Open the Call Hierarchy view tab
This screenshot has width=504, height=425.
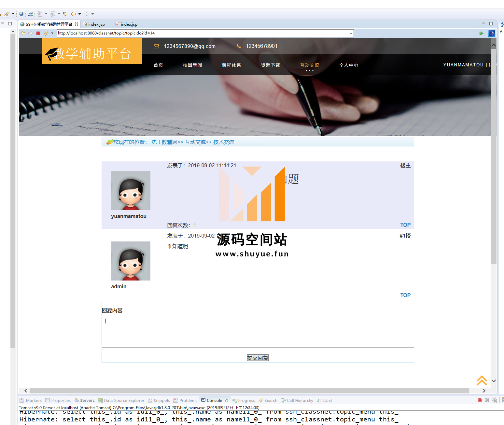[297, 400]
